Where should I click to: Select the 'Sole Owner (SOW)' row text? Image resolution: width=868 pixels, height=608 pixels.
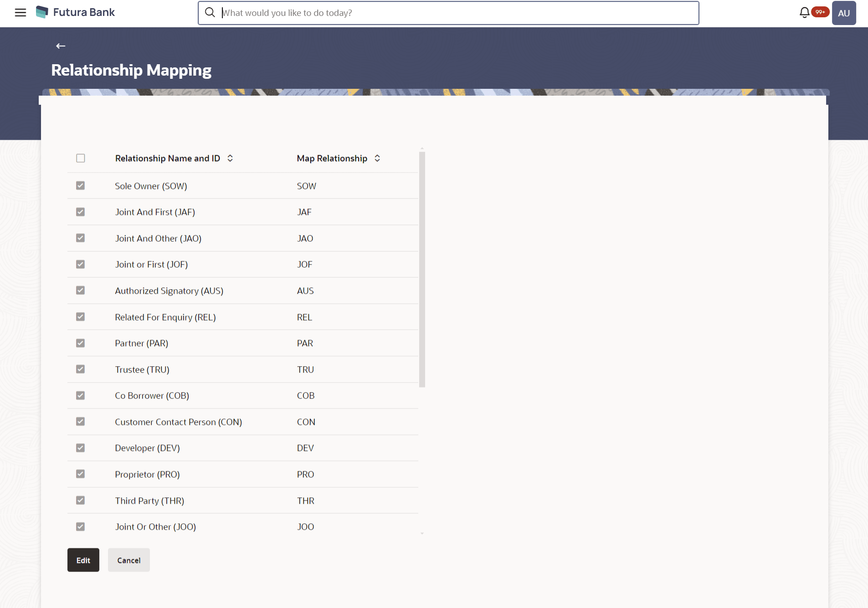pyautogui.click(x=151, y=186)
